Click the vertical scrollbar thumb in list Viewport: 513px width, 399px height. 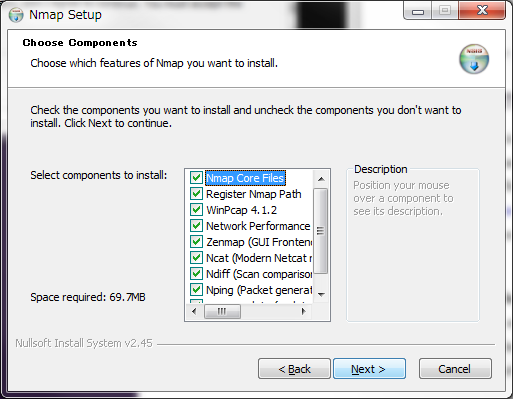click(x=321, y=231)
